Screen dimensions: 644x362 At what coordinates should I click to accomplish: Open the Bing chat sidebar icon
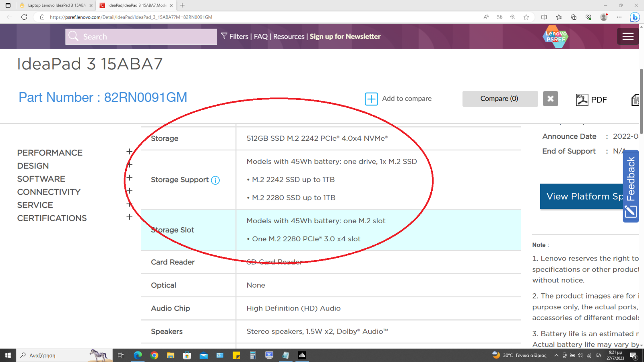pos(635,17)
